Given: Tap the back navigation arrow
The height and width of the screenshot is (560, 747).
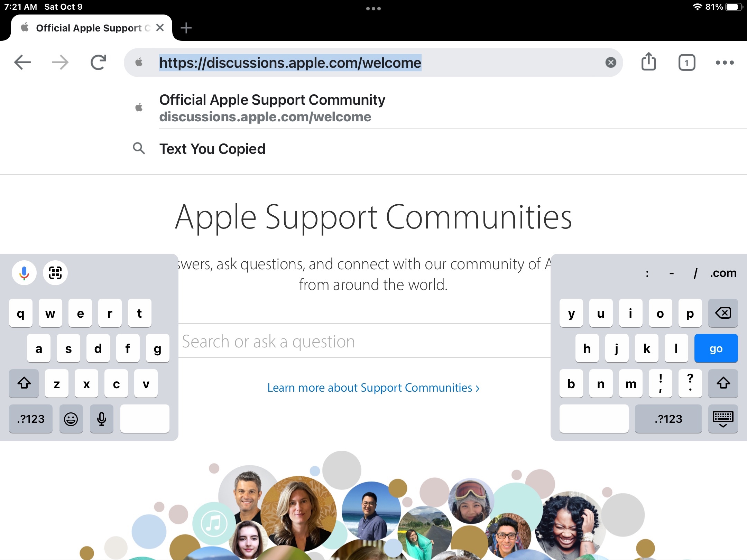Looking at the screenshot, I should [x=22, y=63].
